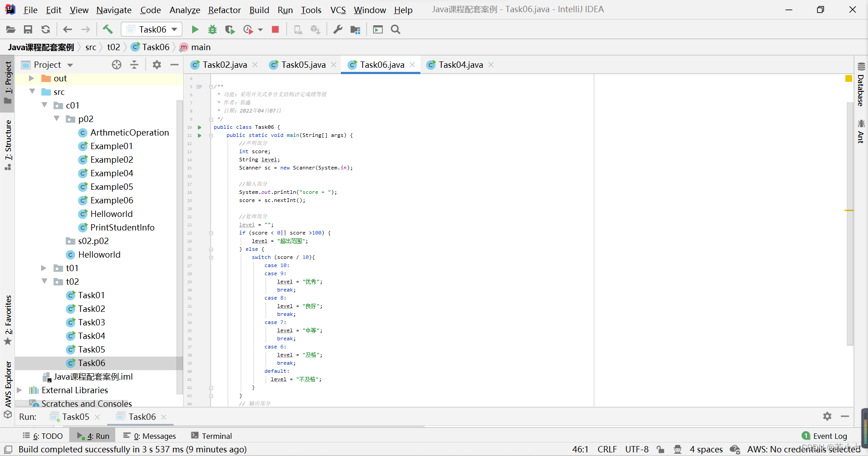
Task: Collapse the t02 package
Action: (x=44, y=281)
